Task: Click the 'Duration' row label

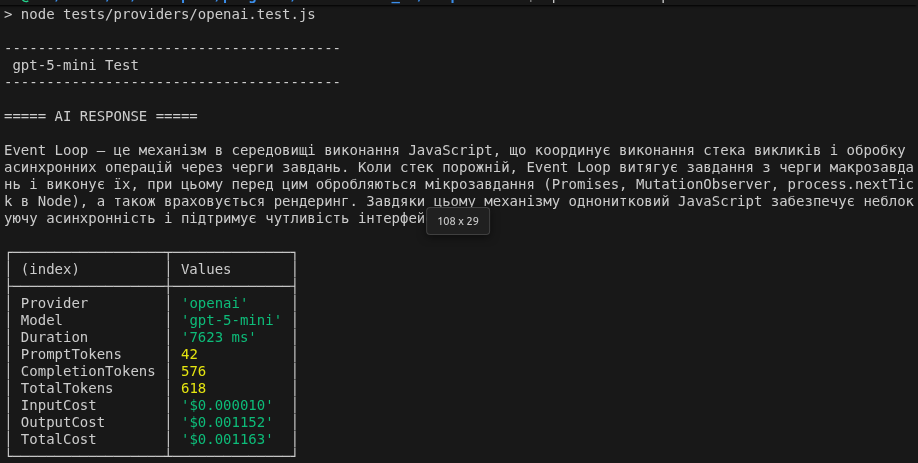Action: pos(54,337)
